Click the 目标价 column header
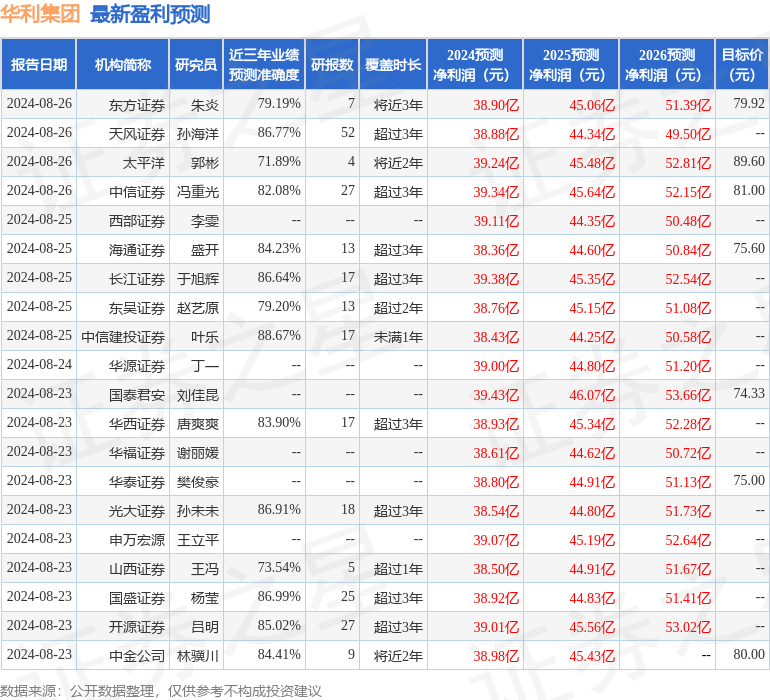Screen dimensions: 770x700 click(742, 65)
